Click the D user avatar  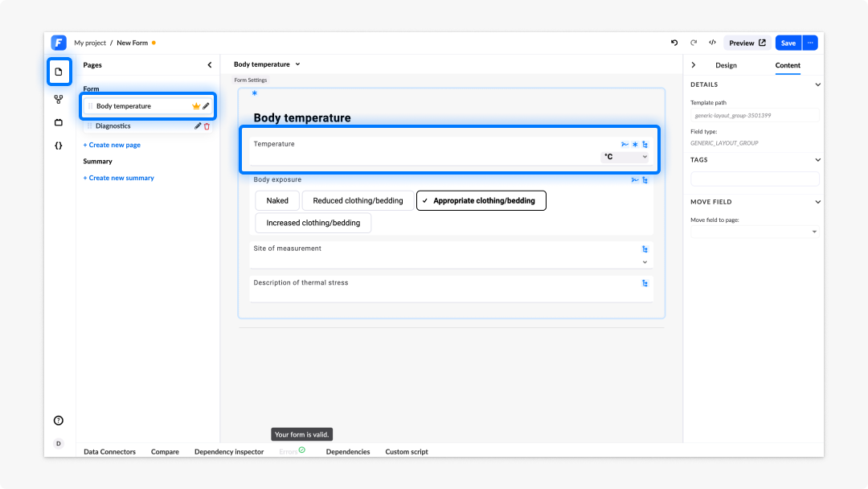point(59,444)
